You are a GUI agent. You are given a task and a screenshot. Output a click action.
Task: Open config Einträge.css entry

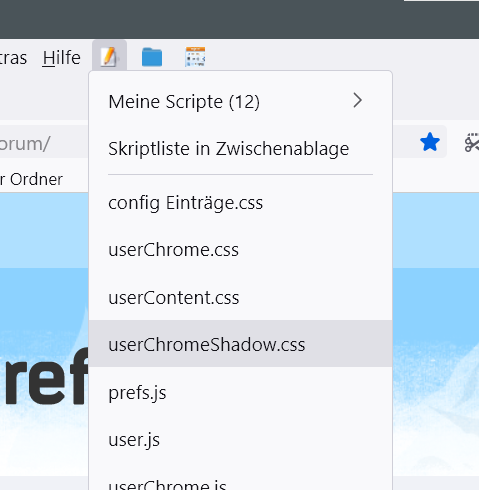240,203
